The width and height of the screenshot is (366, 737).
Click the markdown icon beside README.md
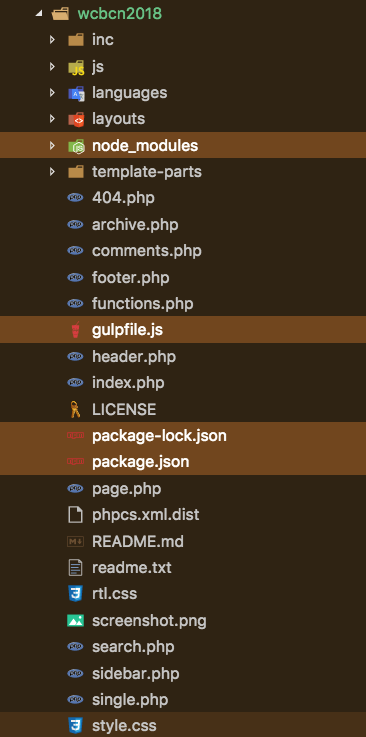76,541
